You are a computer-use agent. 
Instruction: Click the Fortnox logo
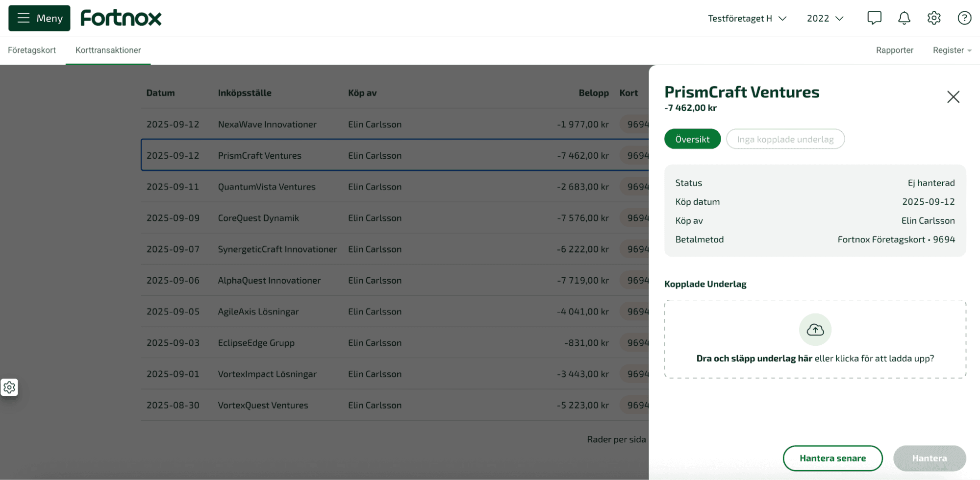tap(121, 18)
